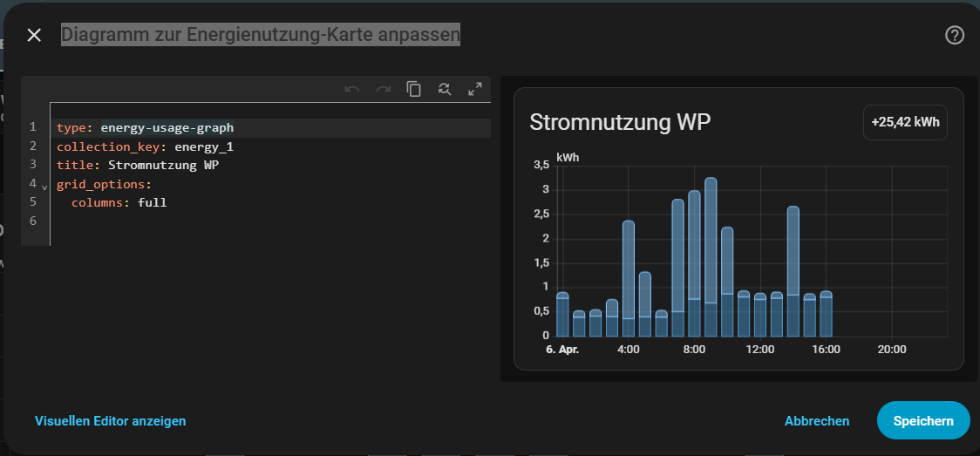Place cursor on the 'type: energy-usage-graph' line

click(145, 128)
